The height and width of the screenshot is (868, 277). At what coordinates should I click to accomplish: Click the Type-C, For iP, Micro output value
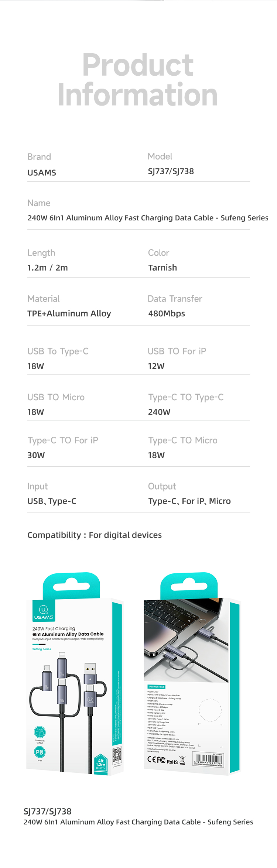click(x=189, y=501)
